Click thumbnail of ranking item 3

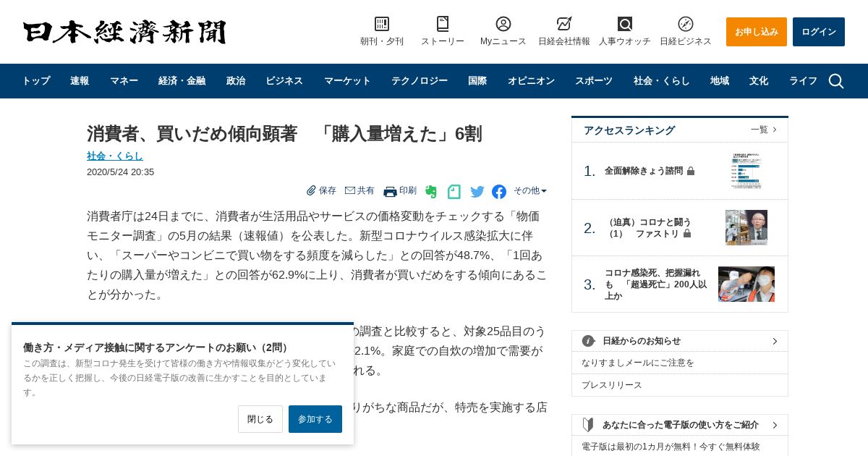[x=746, y=284]
